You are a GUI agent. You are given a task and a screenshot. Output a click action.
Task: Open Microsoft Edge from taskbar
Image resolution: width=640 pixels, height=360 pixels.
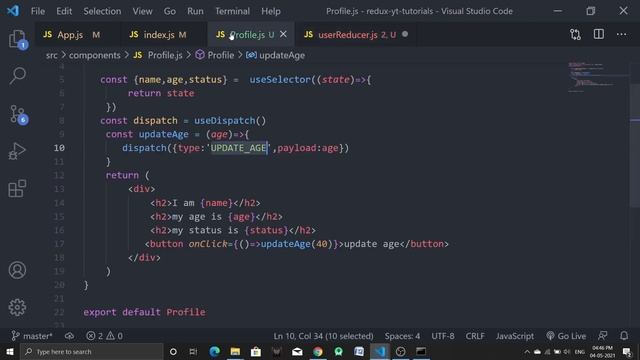coord(214,351)
